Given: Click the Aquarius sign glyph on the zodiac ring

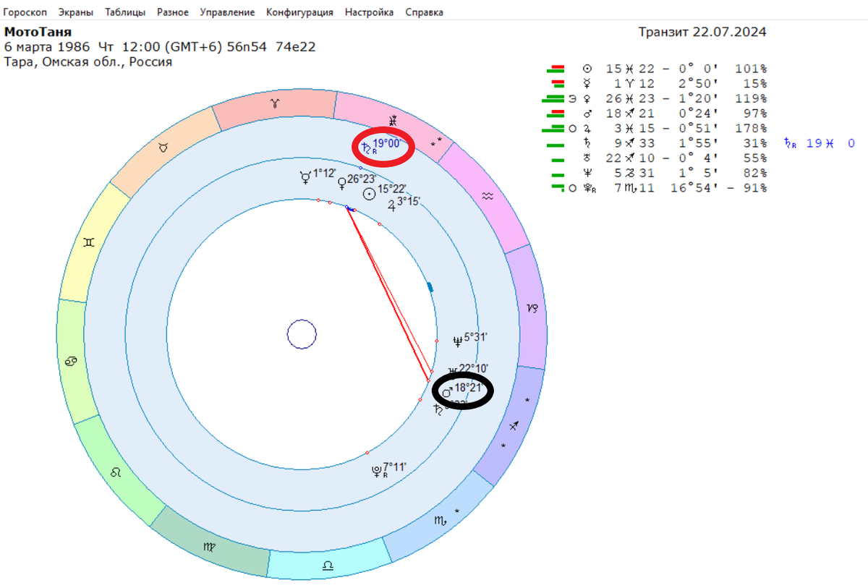Looking at the screenshot, I should pos(488,195).
